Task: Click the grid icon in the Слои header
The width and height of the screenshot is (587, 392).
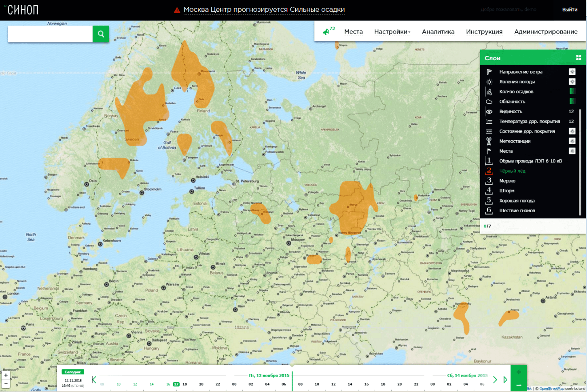Action: (579, 58)
